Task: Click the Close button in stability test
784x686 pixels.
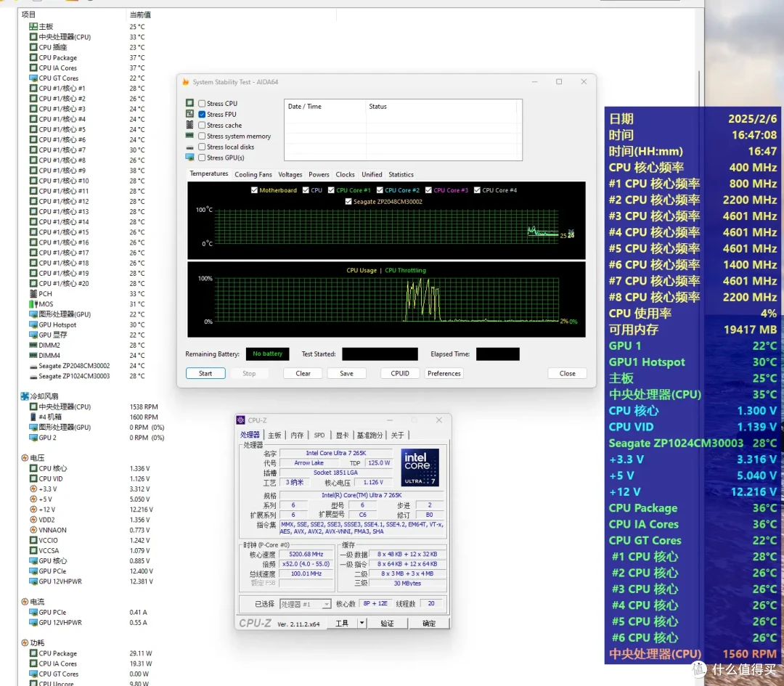Action: 568,374
